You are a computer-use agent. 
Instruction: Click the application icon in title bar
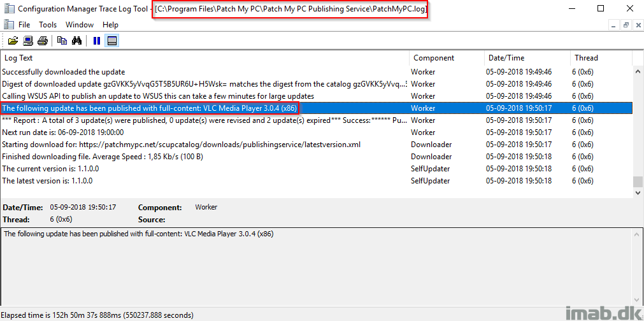(9, 8)
